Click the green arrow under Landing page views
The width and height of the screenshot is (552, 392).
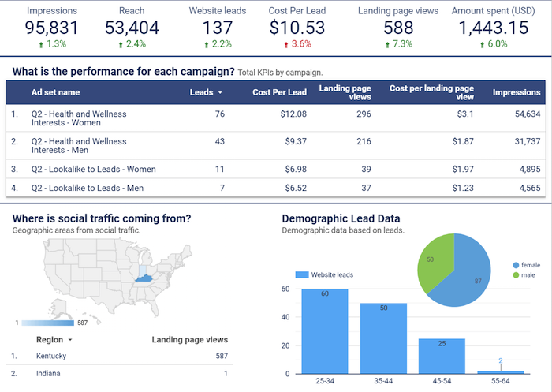tap(387, 45)
